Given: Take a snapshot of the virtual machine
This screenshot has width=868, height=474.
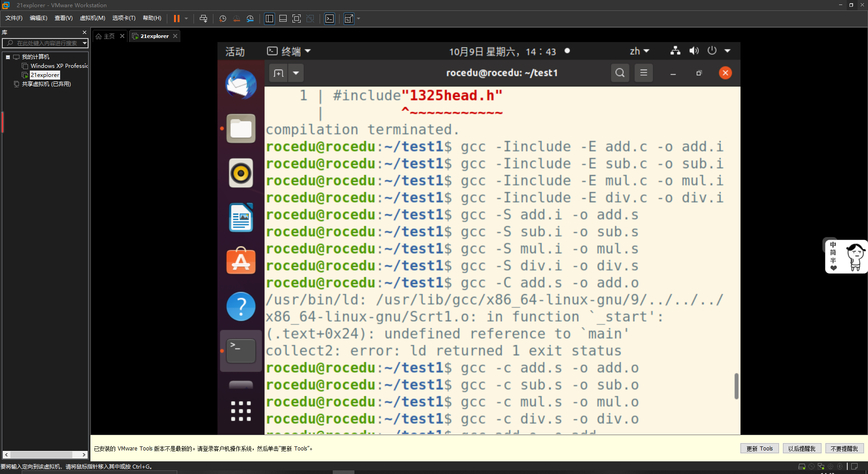Looking at the screenshot, I should pos(222,19).
